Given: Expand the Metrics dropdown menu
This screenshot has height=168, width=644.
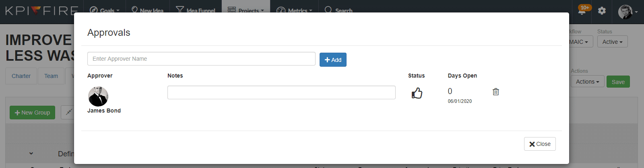Looking at the screenshot, I should click(294, 11).
